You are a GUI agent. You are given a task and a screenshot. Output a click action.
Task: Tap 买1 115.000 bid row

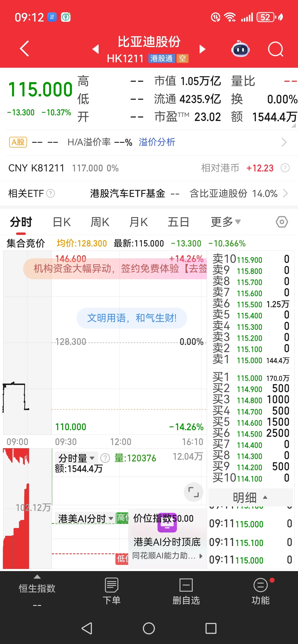[250, 378]
